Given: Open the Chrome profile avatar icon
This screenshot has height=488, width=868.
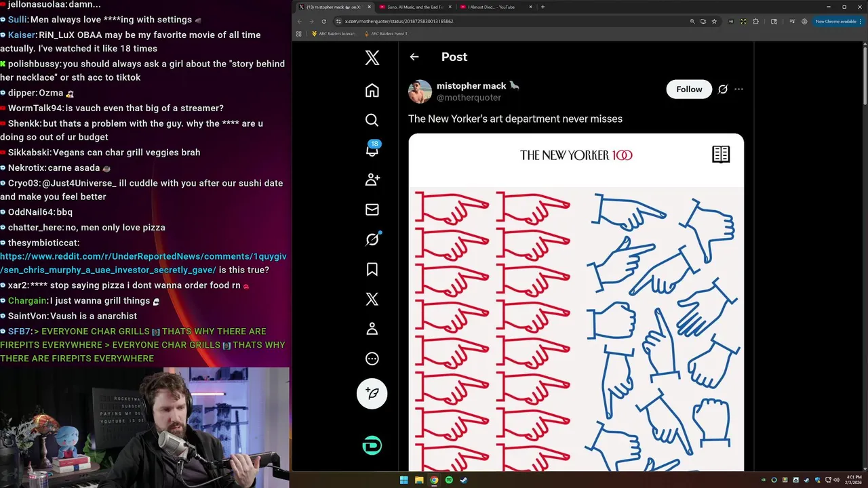Looking at the screenshot, I should [804, 21].
